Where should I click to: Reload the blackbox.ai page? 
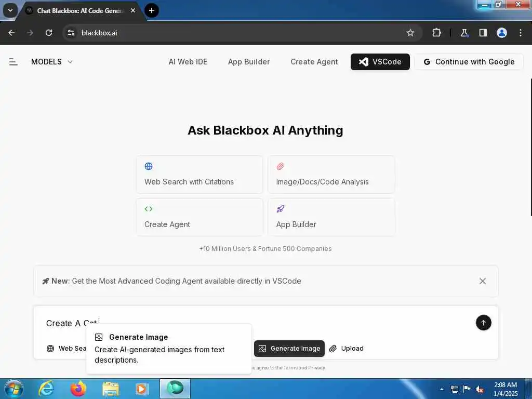coord(49,33)
